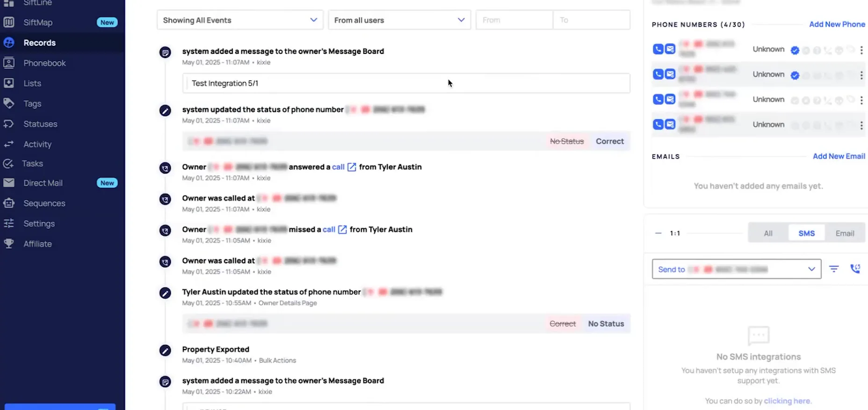The width and height of the screenshot is (868, 410).
Task: Click the Sequences robot icon
Action: 8,203
